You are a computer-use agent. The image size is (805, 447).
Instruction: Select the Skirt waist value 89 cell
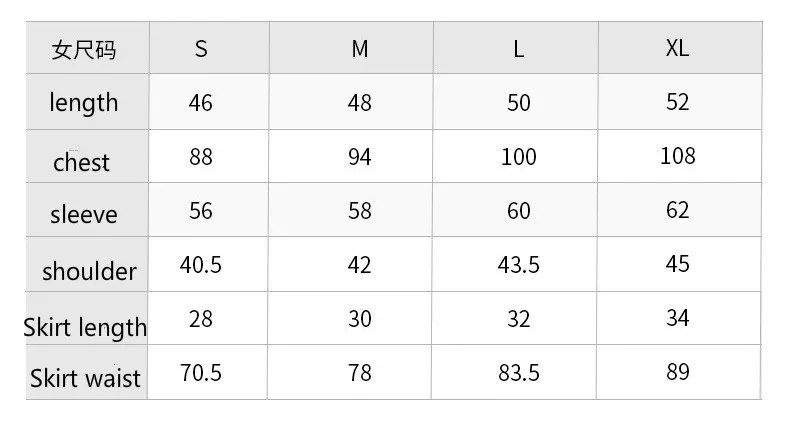click(679, 372)
